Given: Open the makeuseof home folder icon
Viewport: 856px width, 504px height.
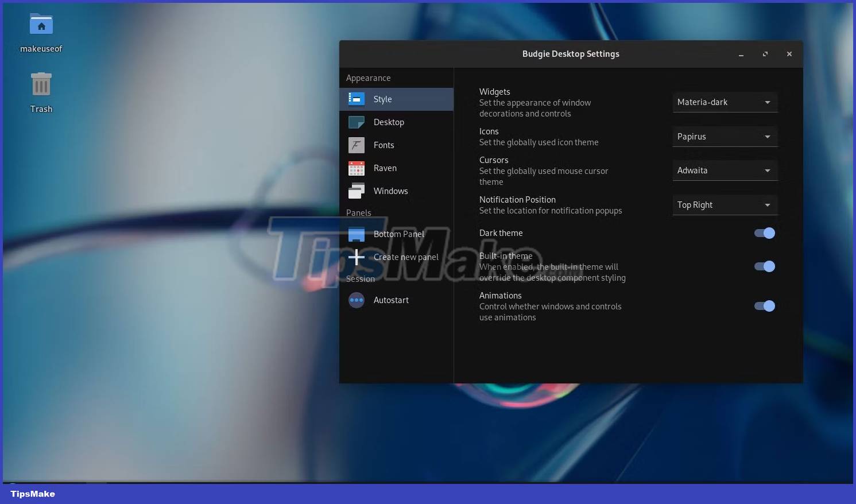Looking at the screenshot, I should [x=41, y=24].
